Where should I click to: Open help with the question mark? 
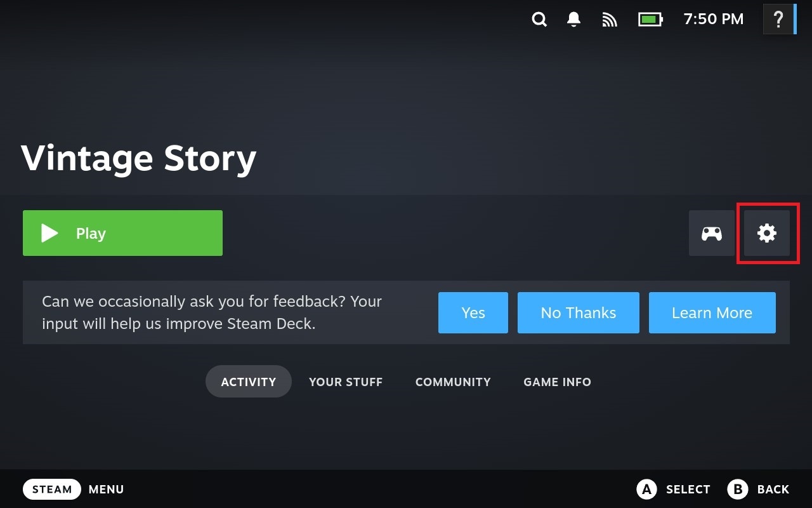click(x=778, y=20)
